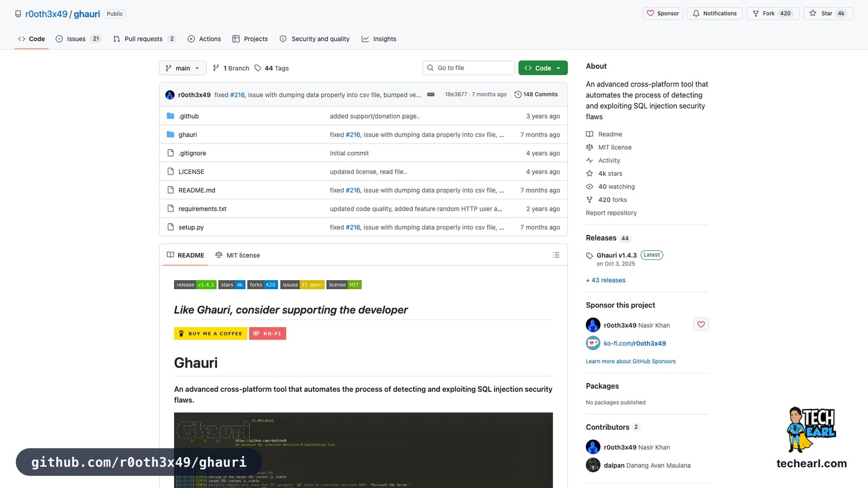This screenshot has width=868, height=488.
Task: Click Report repository link
Action: [x=611, y=213]
